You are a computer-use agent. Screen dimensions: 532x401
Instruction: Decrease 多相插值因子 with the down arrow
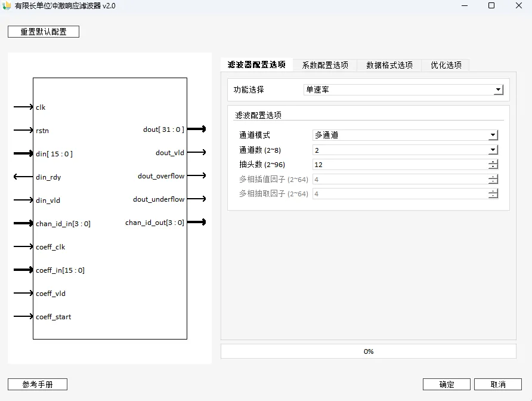(493, 181)
